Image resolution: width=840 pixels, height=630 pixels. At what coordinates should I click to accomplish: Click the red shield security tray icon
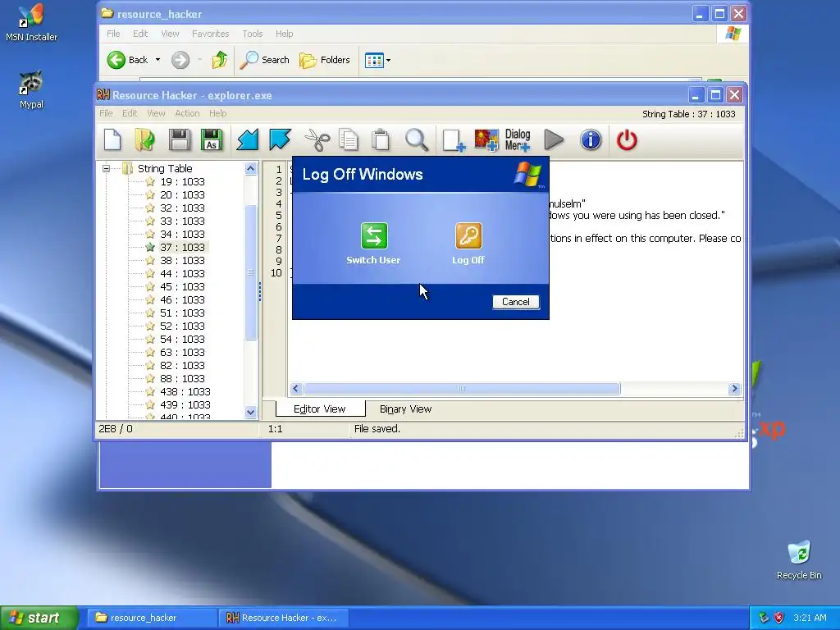779,618
